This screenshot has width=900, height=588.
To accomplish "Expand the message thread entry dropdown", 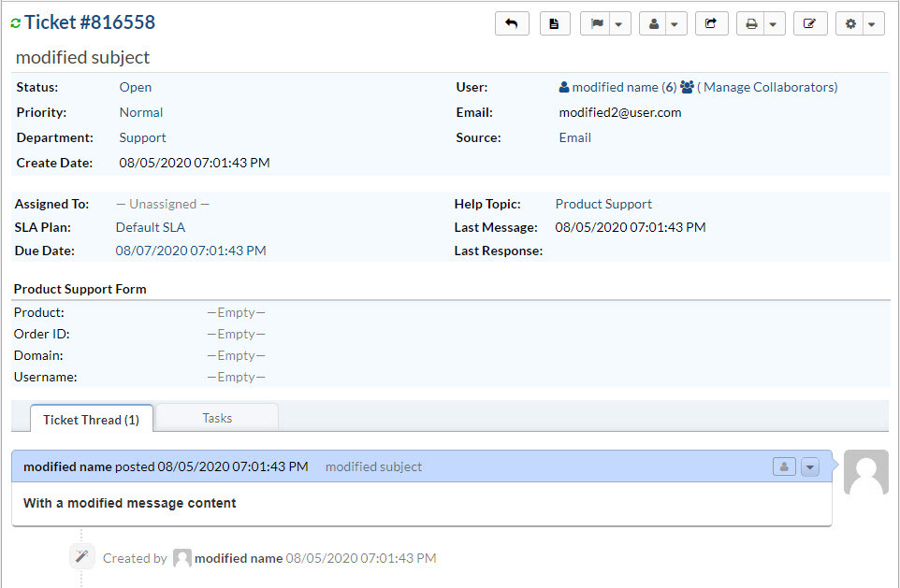I will coord(809,466).
